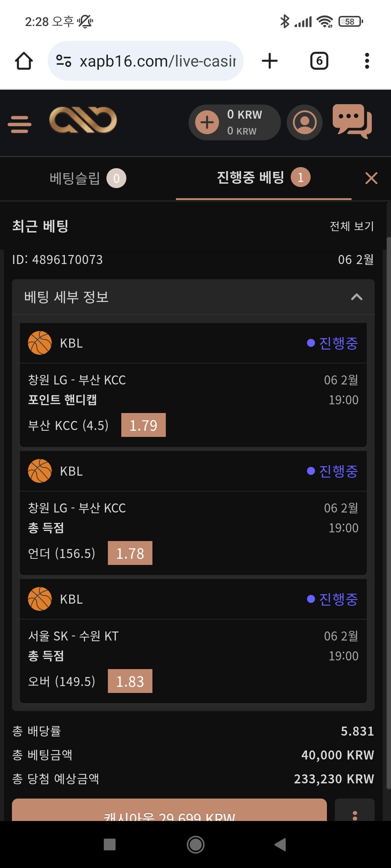Select the 진행중 베팅 tab
391x868 pixels.
263,178
